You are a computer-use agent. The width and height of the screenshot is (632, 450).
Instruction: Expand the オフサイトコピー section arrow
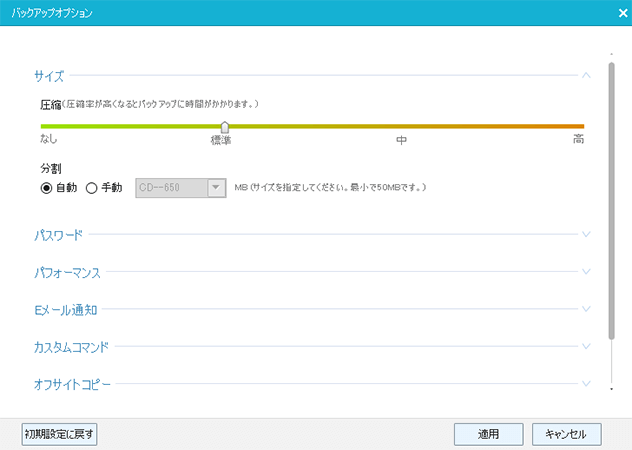point(586,384)
